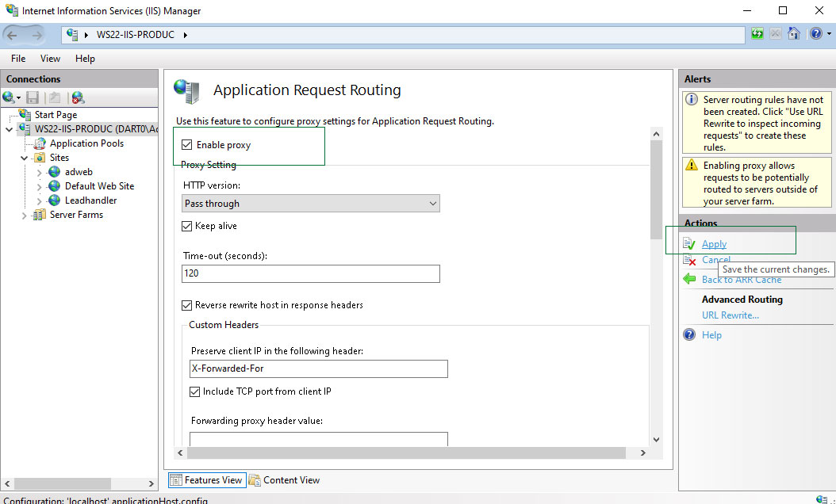The image size is (836, 504).
Task: Toggle Include TCP port from client IP
Action: click(x=194, y=392)
